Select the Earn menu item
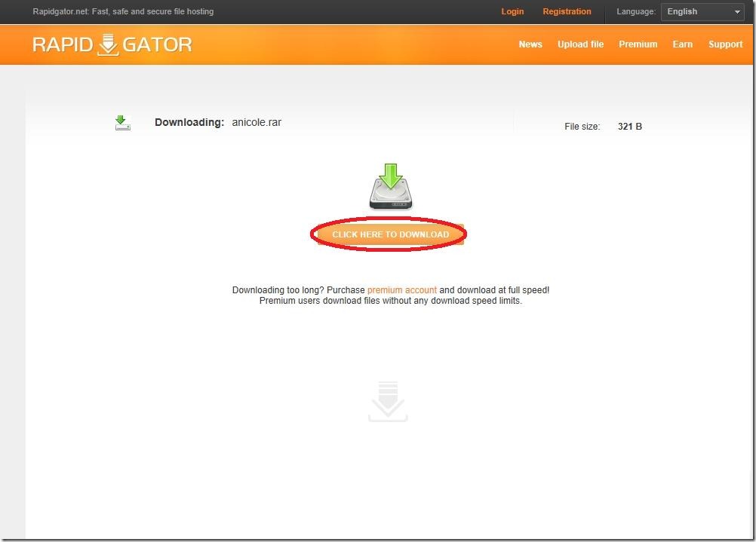 pyautogui.click(x=682, y=44)
